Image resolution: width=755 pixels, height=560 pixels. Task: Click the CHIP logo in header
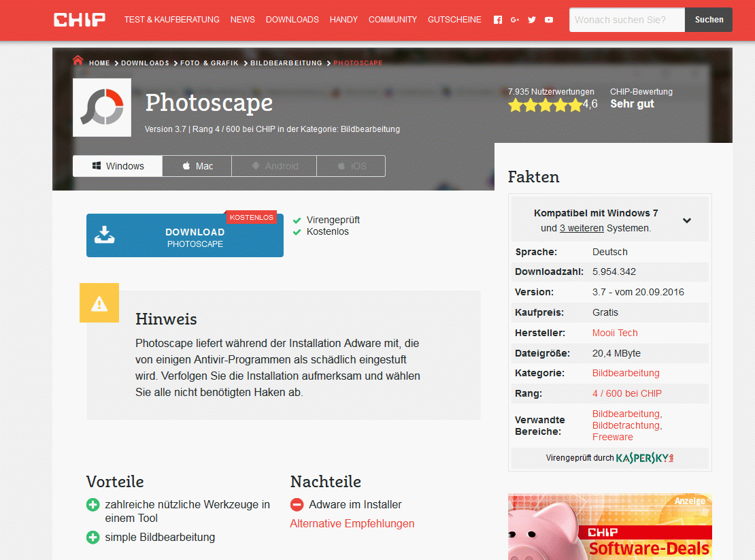click(x=80, y=20)
